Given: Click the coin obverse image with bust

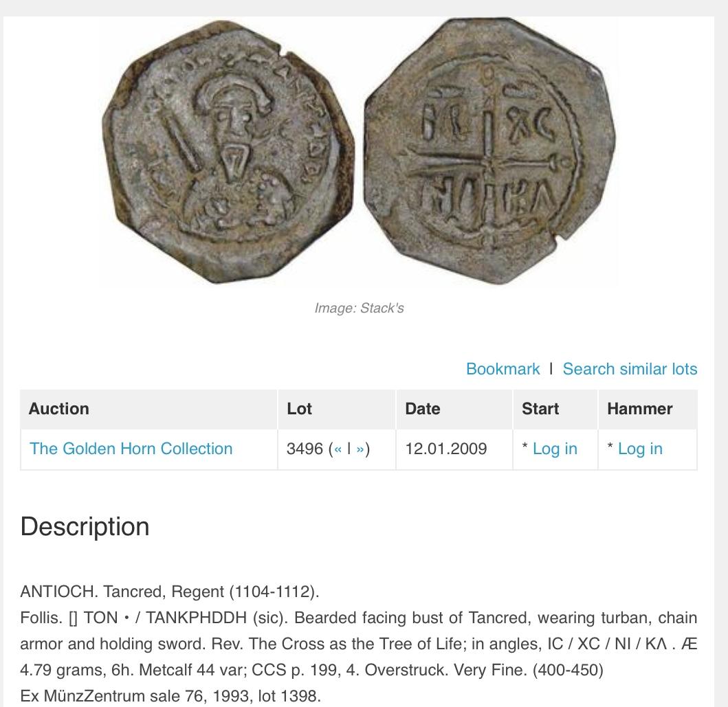Looking at the screenshot, I should [228, 152].
